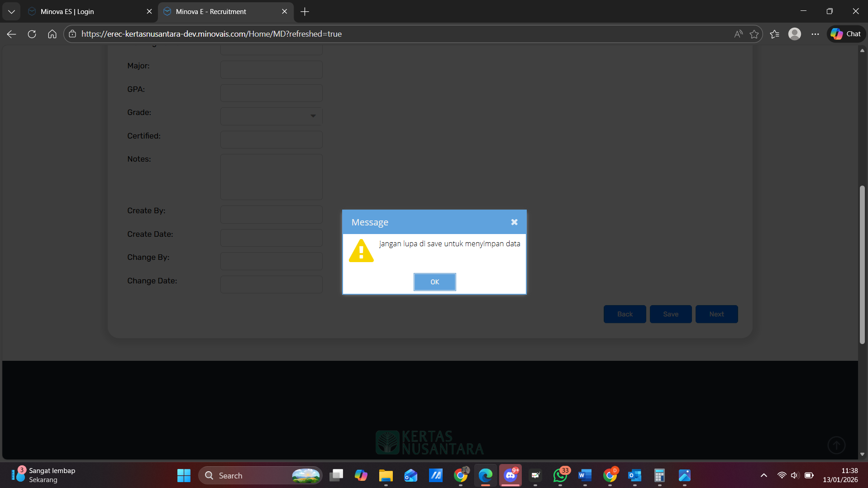
Task: Switch to Minova ES | Login tab
Action: point(86,12)
